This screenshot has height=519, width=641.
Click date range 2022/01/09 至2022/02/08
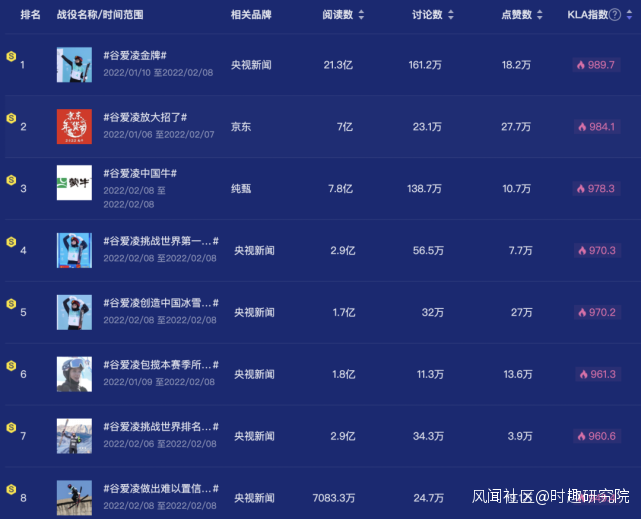[159, 382]
